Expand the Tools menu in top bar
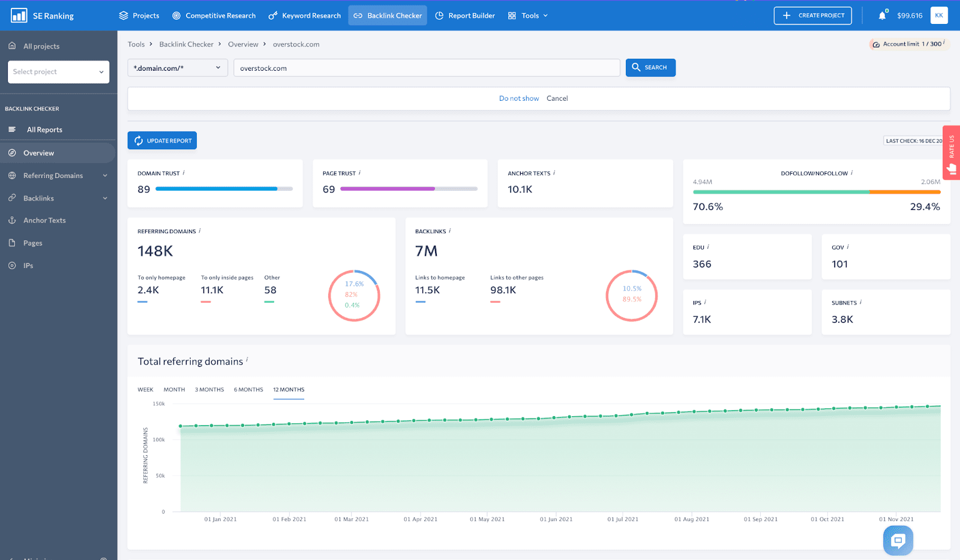960x560 pixels. coord(528,16)
